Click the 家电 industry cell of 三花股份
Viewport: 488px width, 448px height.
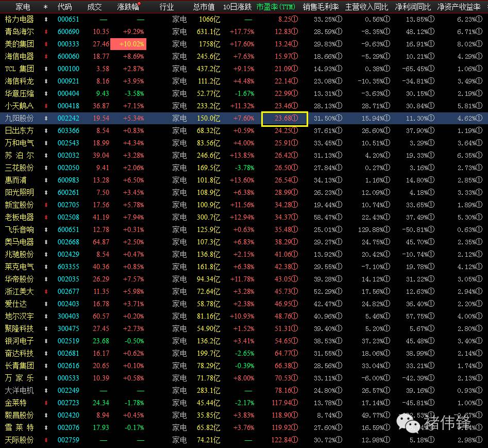(179, 168)
